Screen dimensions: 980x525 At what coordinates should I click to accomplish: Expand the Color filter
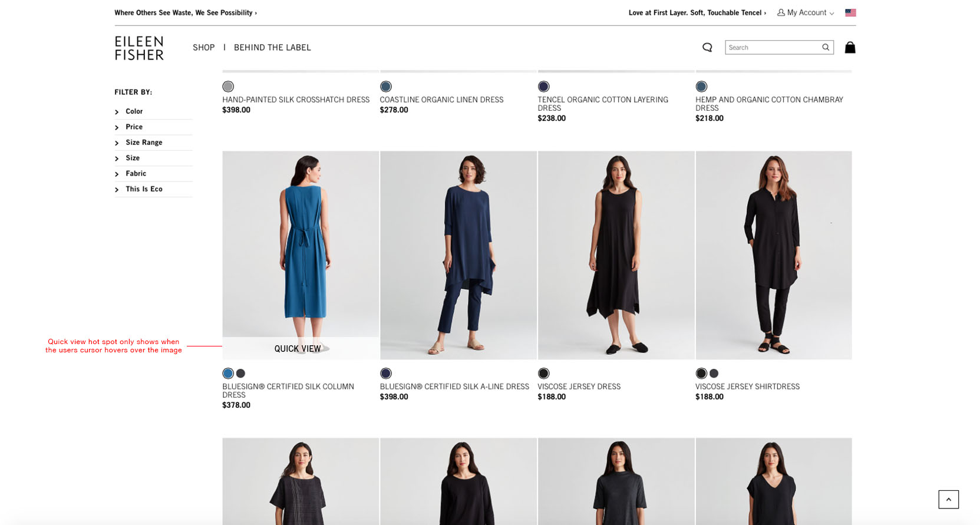134,111
